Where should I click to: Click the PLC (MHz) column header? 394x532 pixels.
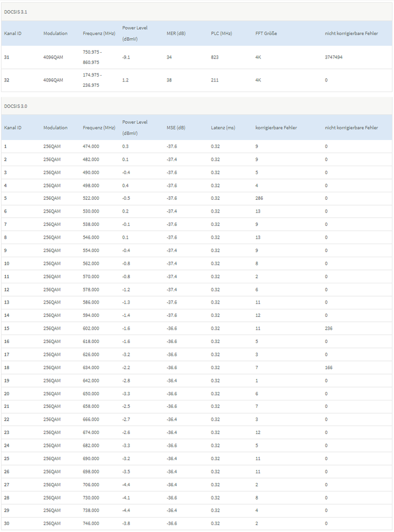[x=221, y=33]
